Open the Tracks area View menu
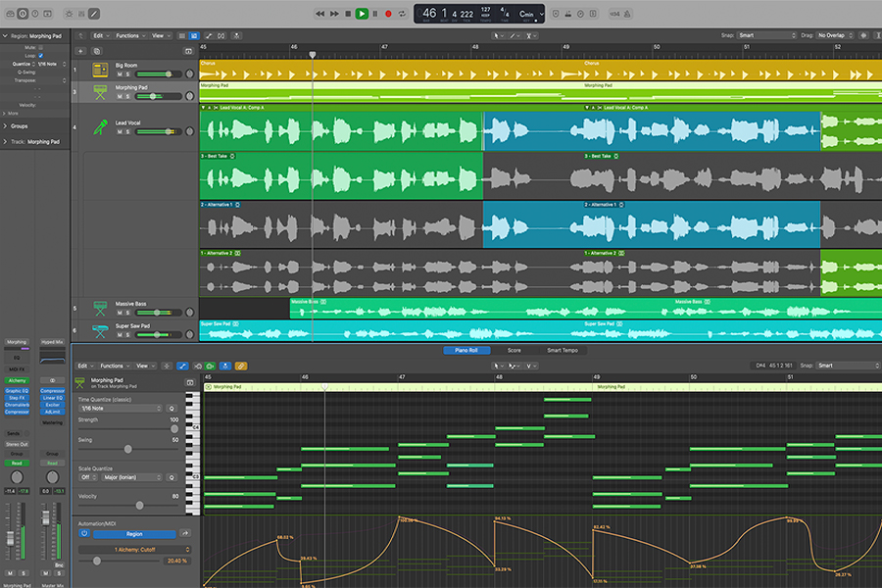This screenshot has width=882, height=588. pyautogui.click(x=161, y=35)
